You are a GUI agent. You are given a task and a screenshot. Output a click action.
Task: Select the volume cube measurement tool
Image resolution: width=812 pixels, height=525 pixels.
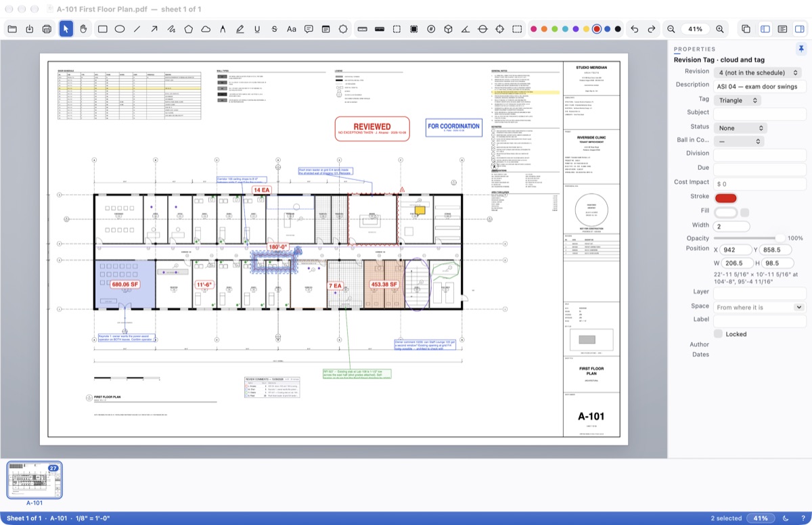point(448,29)
